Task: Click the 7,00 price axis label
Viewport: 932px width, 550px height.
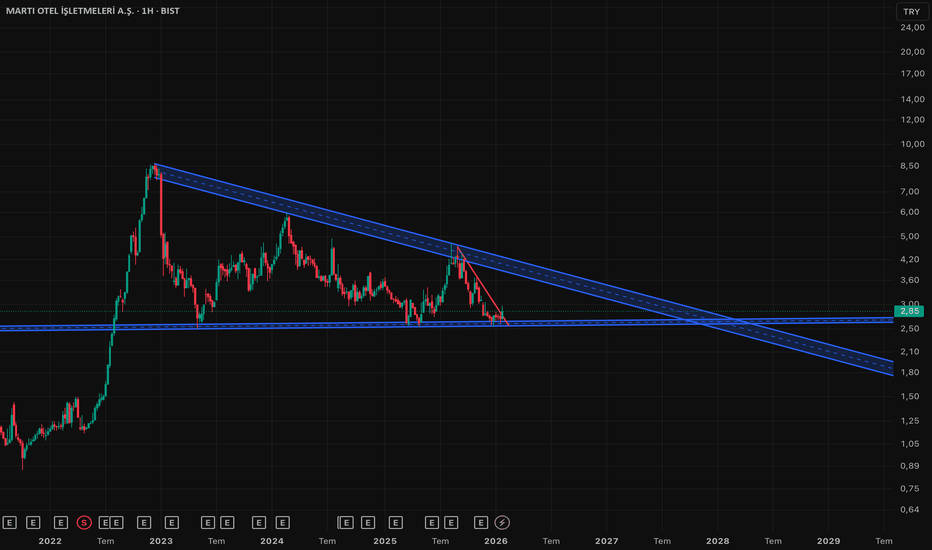Action: coord(910,191)
